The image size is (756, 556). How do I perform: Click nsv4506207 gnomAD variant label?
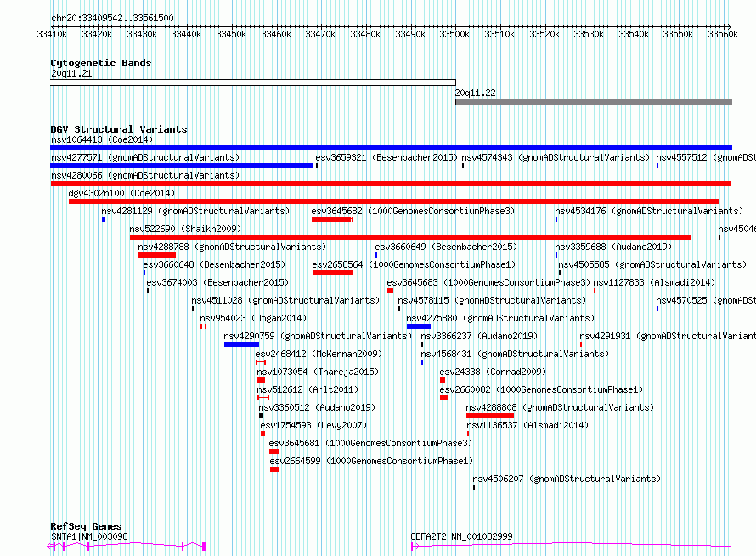(567, 479)
